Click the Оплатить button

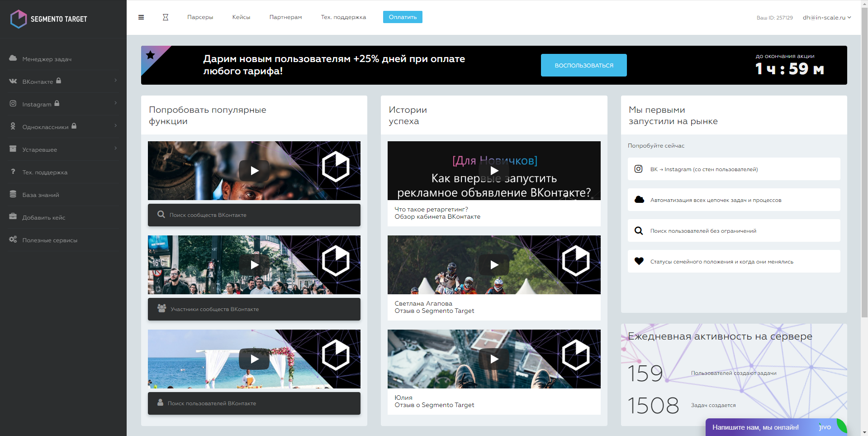403,17
